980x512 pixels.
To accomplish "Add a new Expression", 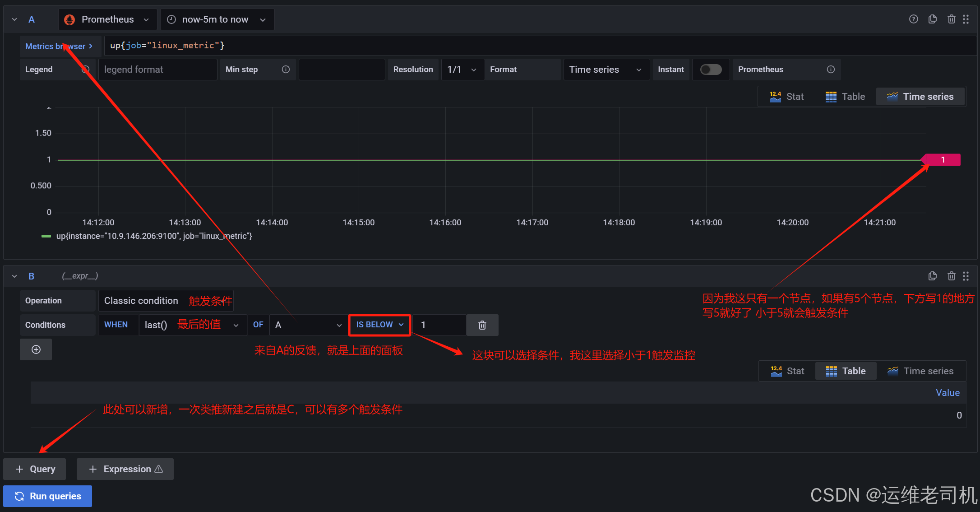I will point(125,469).
